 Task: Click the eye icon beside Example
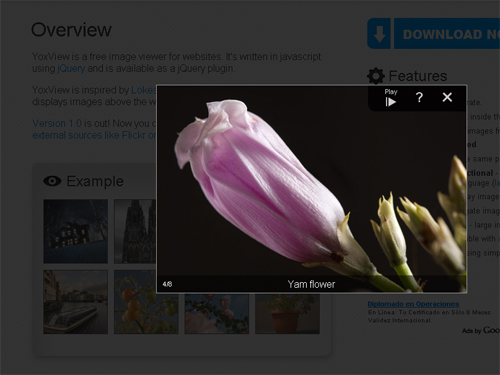pos(52,181)
